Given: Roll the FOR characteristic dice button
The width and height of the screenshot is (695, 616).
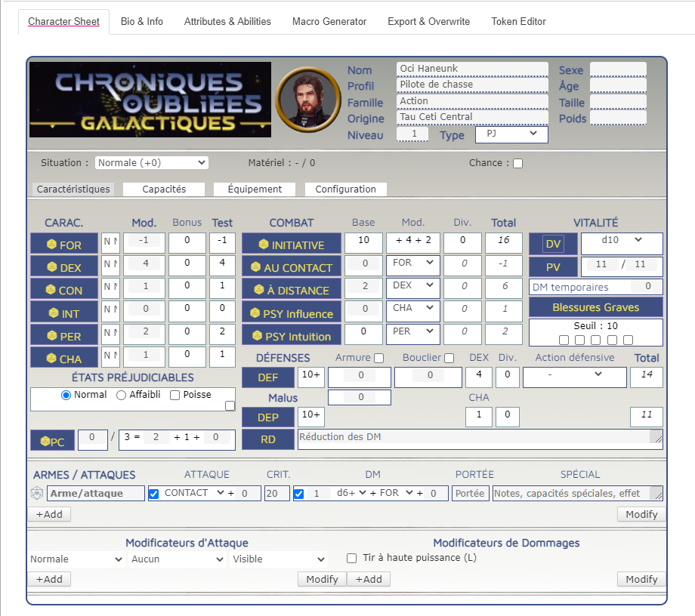Looking at the screenshot, I should coord(64,245).
